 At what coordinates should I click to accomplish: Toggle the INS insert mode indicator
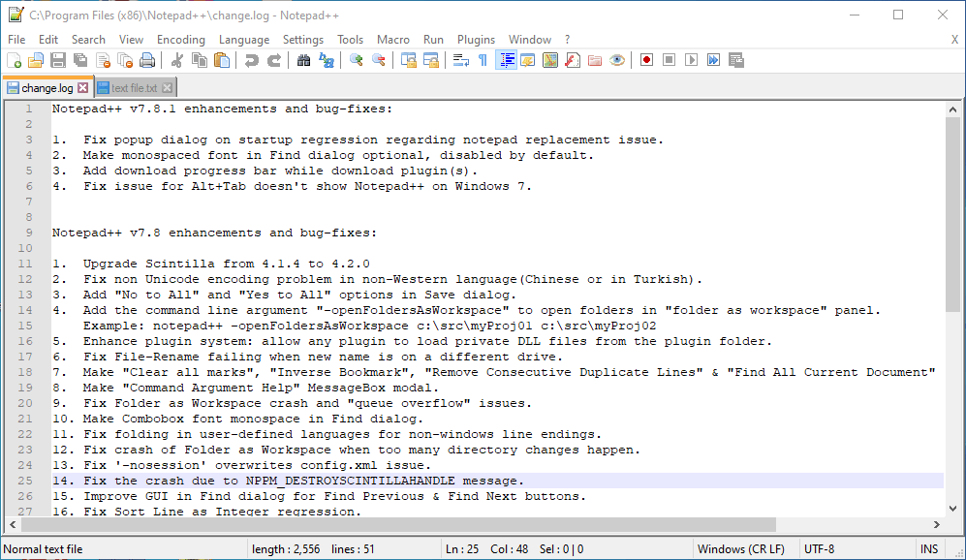coord(929,549)
